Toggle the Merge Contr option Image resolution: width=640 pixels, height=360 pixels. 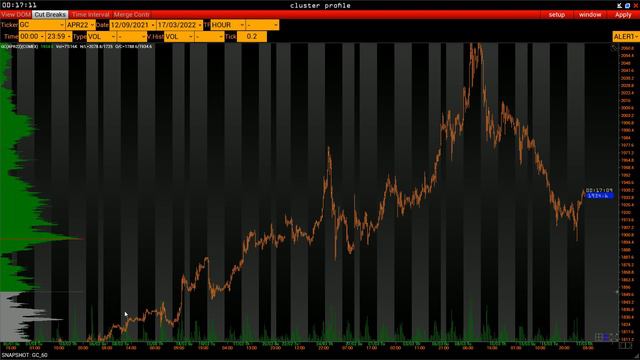tap(131, 15)
